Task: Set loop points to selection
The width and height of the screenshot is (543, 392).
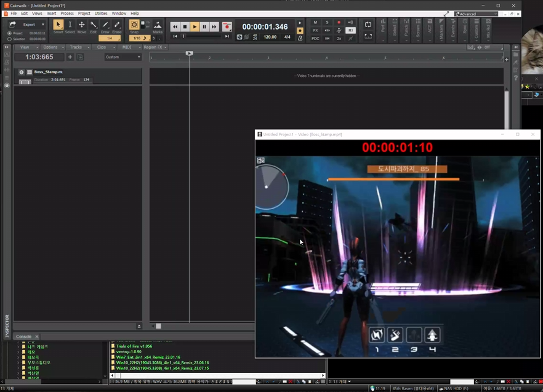Action: (368, 36)
